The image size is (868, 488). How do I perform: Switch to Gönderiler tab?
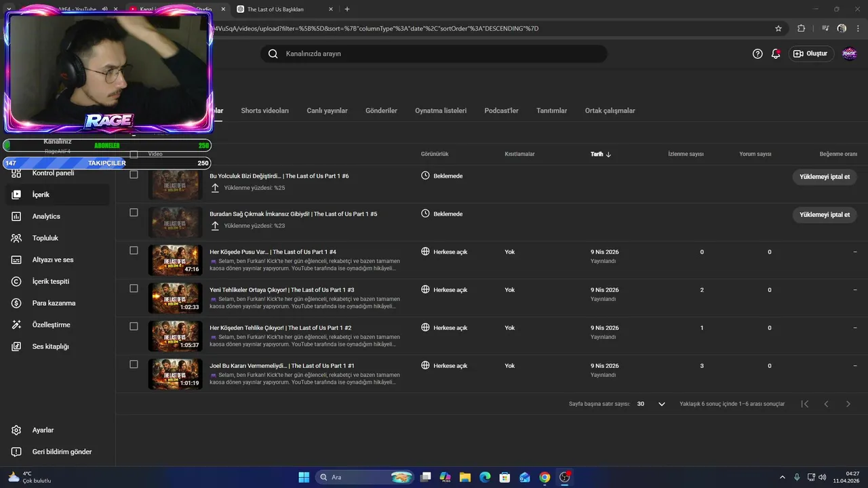381,110
